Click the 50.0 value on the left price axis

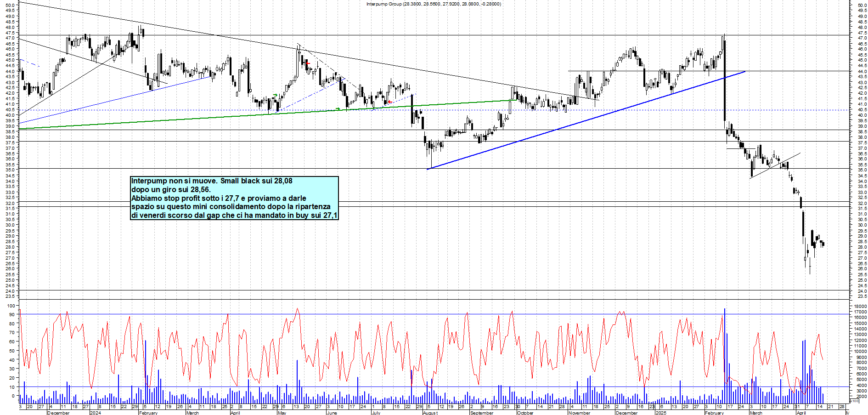click(11, 6)
